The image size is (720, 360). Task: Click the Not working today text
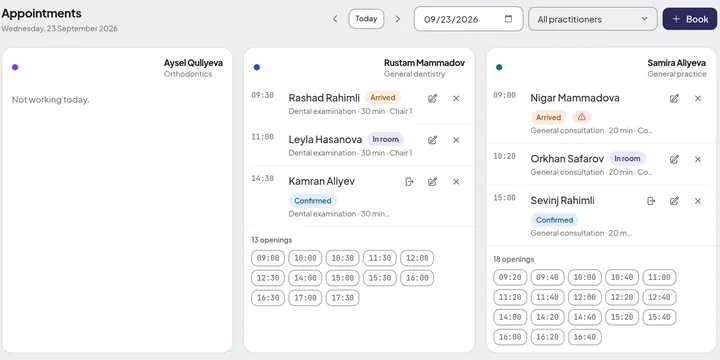tap(51, 100)
